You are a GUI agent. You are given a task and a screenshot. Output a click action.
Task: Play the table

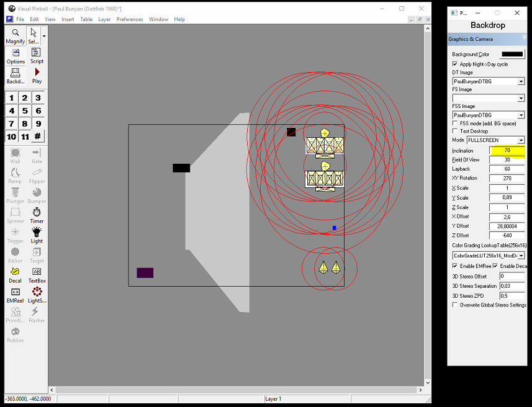click(x=37, y=76)
